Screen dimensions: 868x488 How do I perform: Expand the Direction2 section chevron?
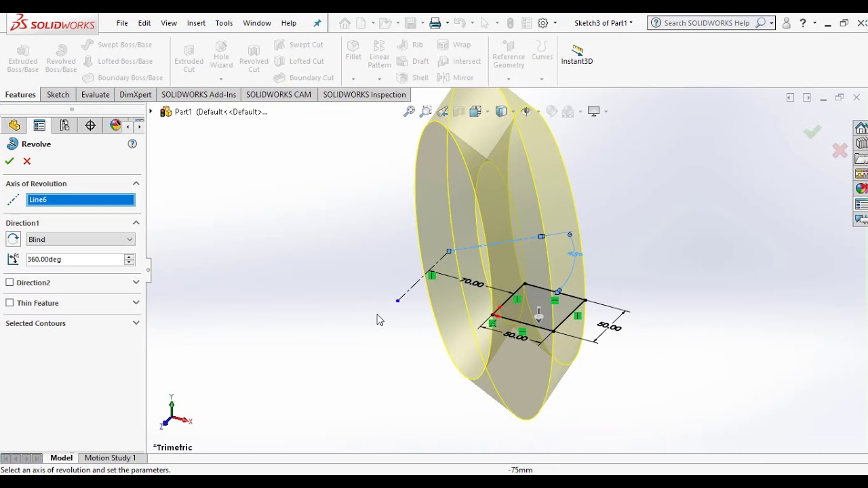tap(136, 283)
